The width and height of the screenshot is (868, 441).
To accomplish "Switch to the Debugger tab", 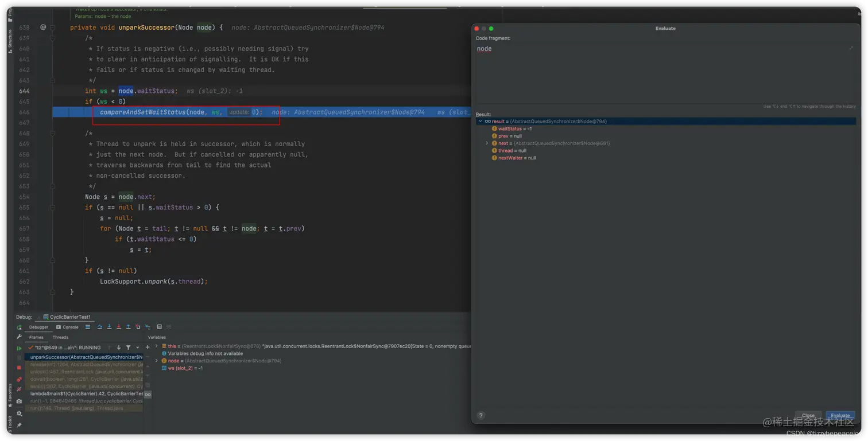I will click(38, 327).
